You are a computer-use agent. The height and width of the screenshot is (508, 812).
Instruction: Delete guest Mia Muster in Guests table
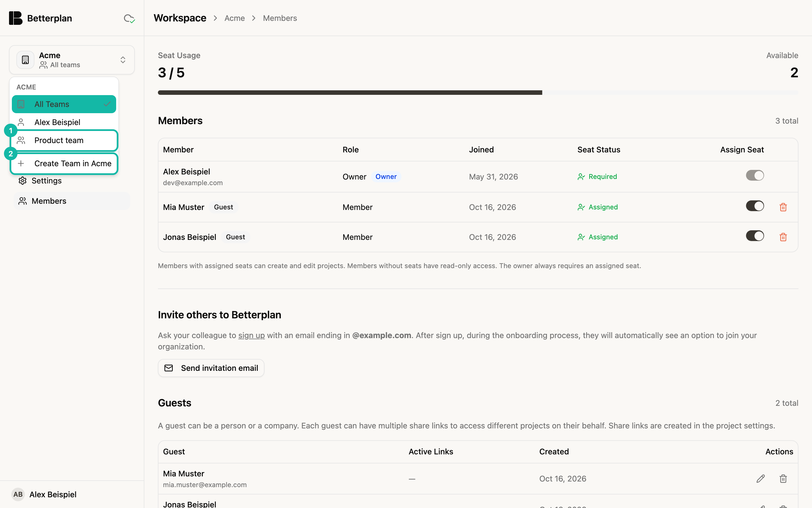[783, 478]
